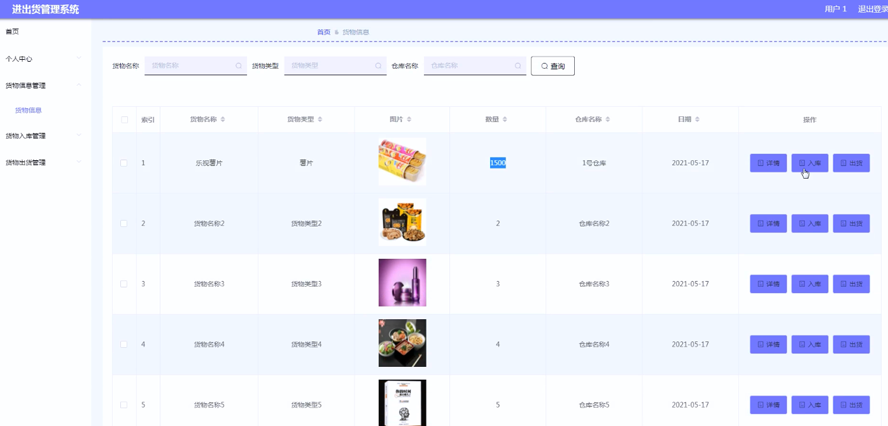The image size is (888, 426).
Task: Click the search icon in 货物类型 field
Action: tap(378, 66)
